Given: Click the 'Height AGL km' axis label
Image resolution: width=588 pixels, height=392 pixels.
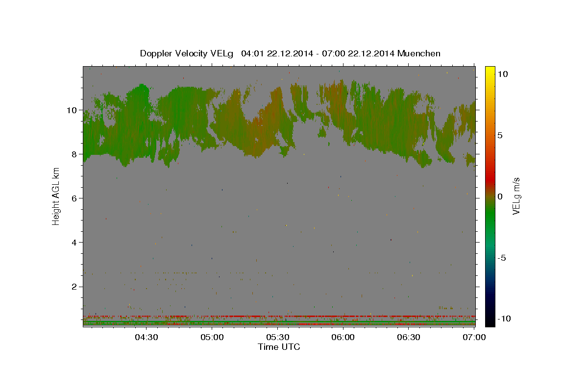Looking at the screenshot, I should 56,196.
